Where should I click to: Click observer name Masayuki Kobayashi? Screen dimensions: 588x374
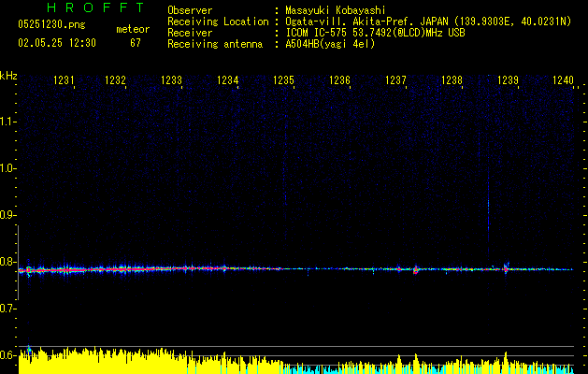coord(336,10)
